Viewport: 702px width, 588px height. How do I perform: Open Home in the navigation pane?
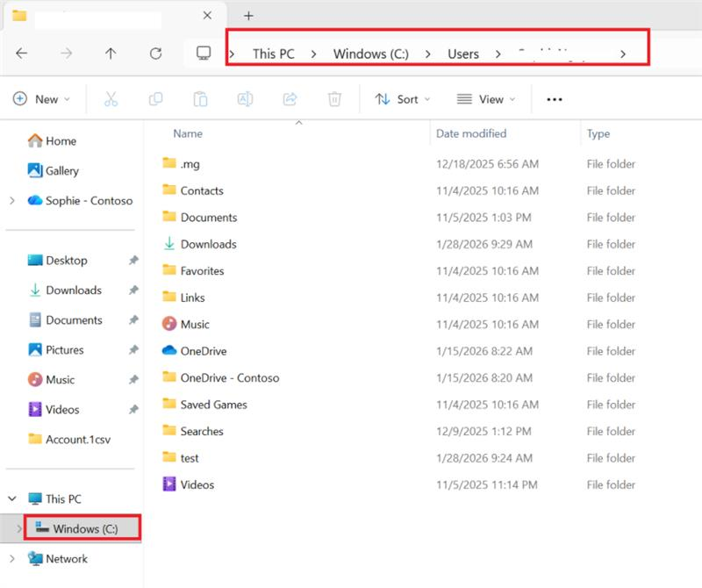52,141
